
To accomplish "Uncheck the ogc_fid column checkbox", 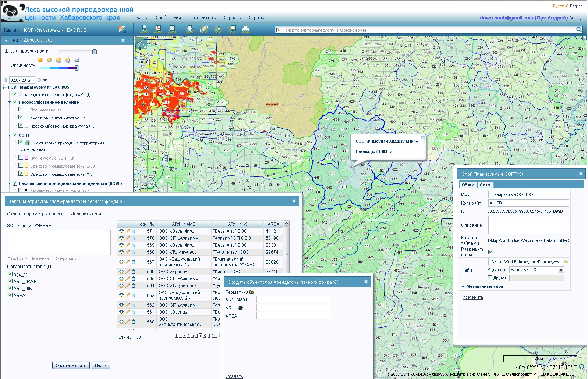I will coord(10,274).
